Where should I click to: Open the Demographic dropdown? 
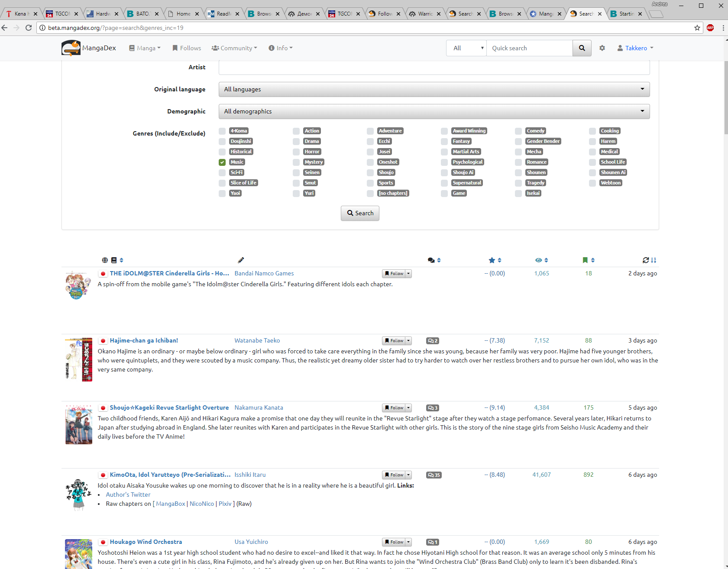tap(434, 111)
